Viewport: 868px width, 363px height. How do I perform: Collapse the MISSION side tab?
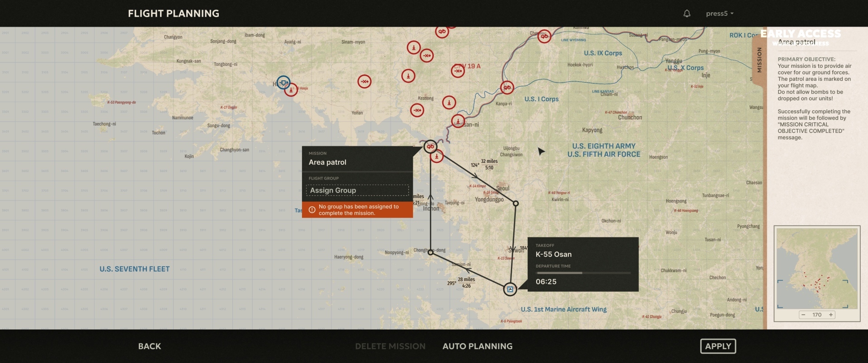click(759, 60)
